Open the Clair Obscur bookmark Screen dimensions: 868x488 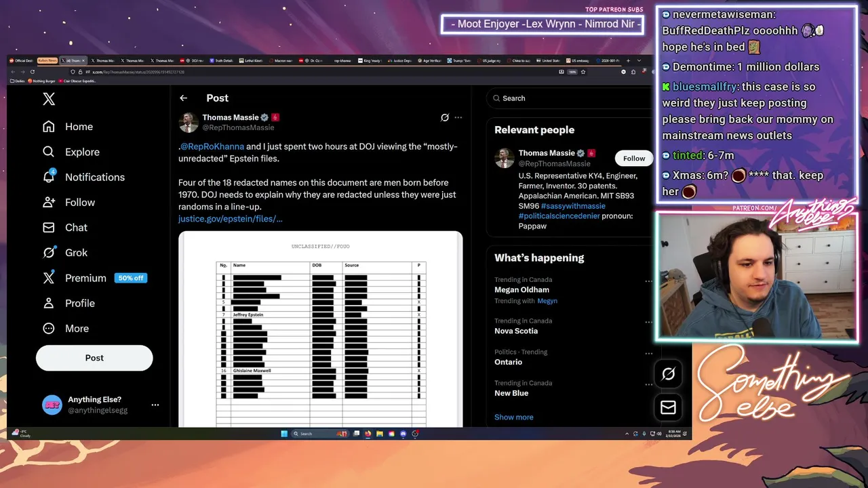point(77,81)
